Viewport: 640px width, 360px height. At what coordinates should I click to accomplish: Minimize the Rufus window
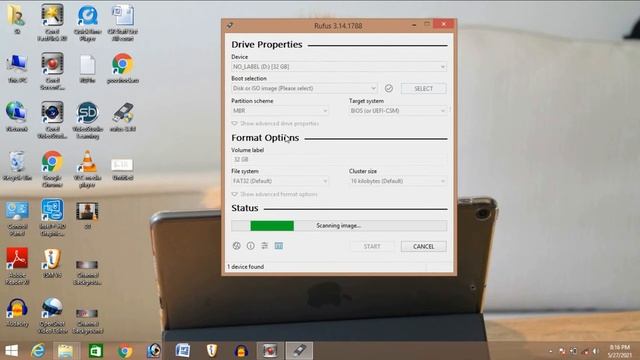tap(414, 25)
